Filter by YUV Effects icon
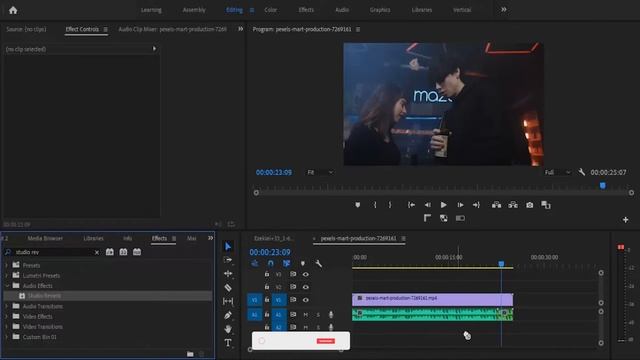Viewport: 640px width, 360px height. click(137, 252)
